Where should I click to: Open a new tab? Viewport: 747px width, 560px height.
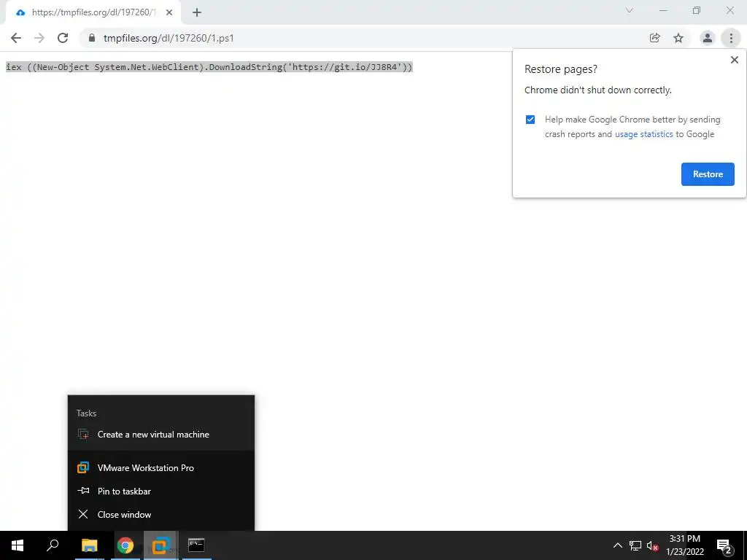pos(197,12)
